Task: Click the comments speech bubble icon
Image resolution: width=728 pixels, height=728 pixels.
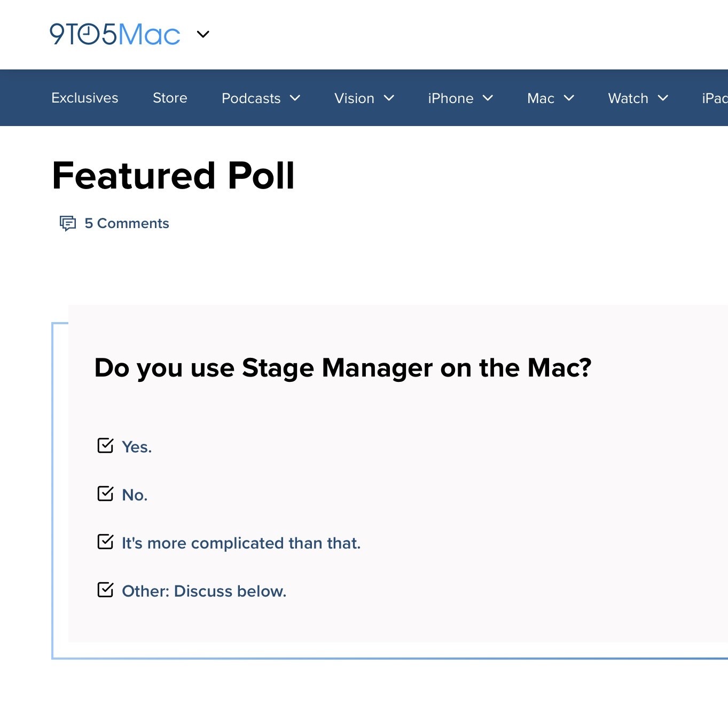Action: (68, 223)
